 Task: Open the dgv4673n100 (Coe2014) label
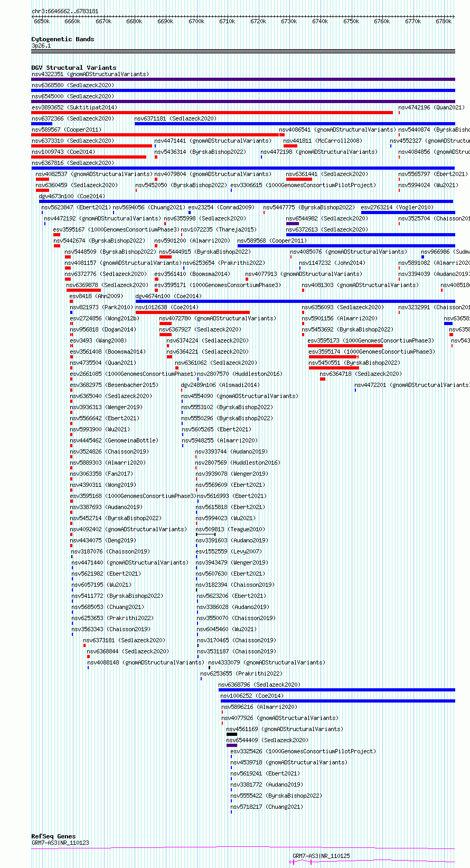[72, 196]
